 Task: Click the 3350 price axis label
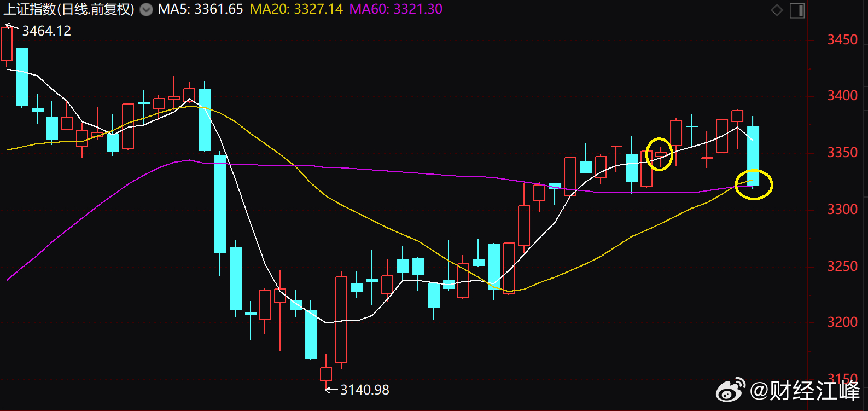[x=842, y=153]
